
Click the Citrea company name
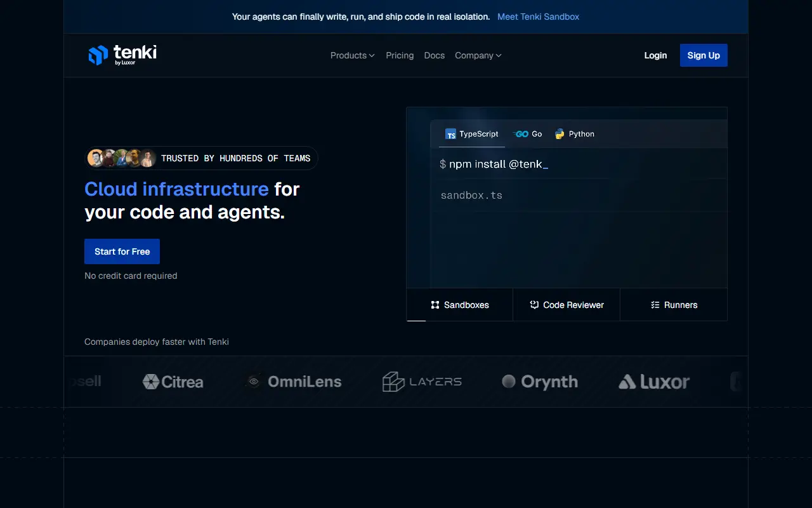[183, 382]
